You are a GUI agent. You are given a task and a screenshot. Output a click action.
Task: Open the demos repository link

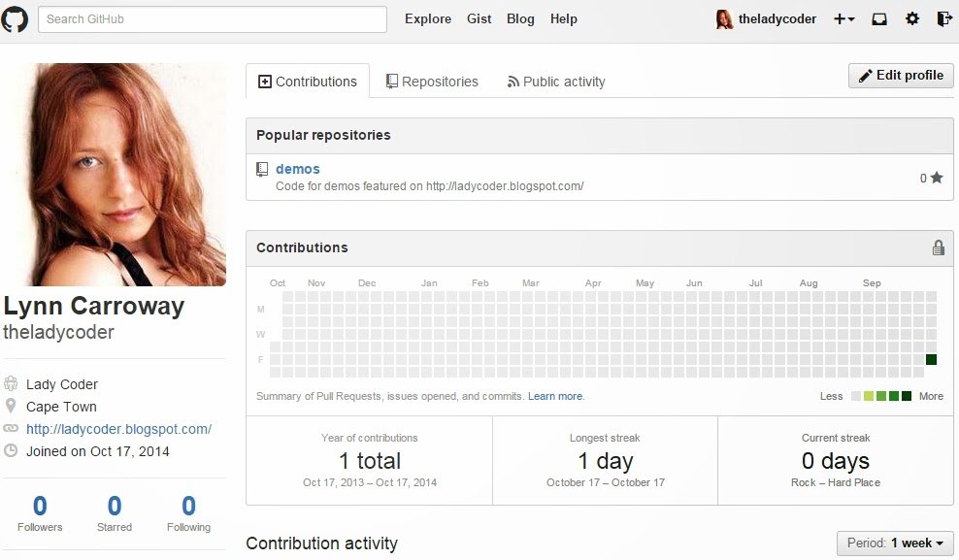(297, 168)
